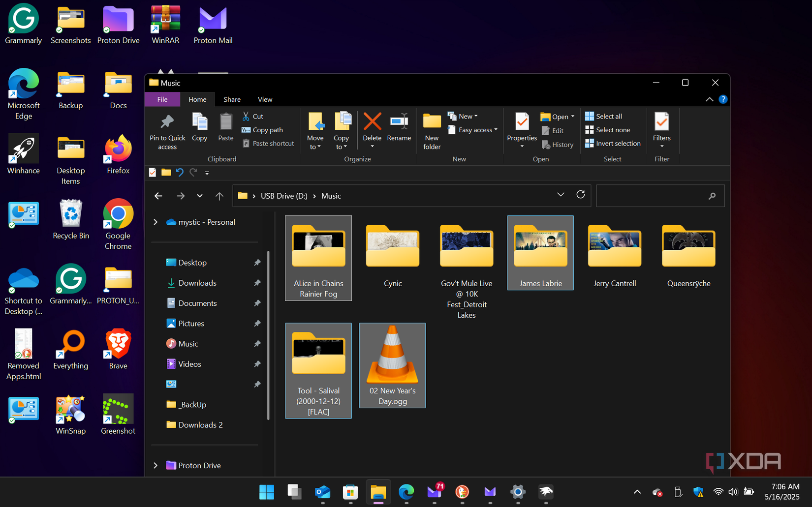The height and width of the screenshot is (507, 812).
Task: Click Select all in ribbon
Action: pyautogui.click(x=603, y=117)
